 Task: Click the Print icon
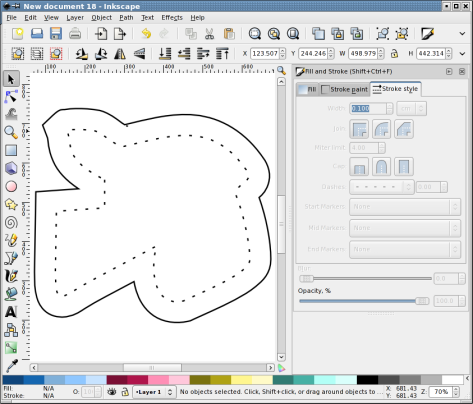point(75,34)
